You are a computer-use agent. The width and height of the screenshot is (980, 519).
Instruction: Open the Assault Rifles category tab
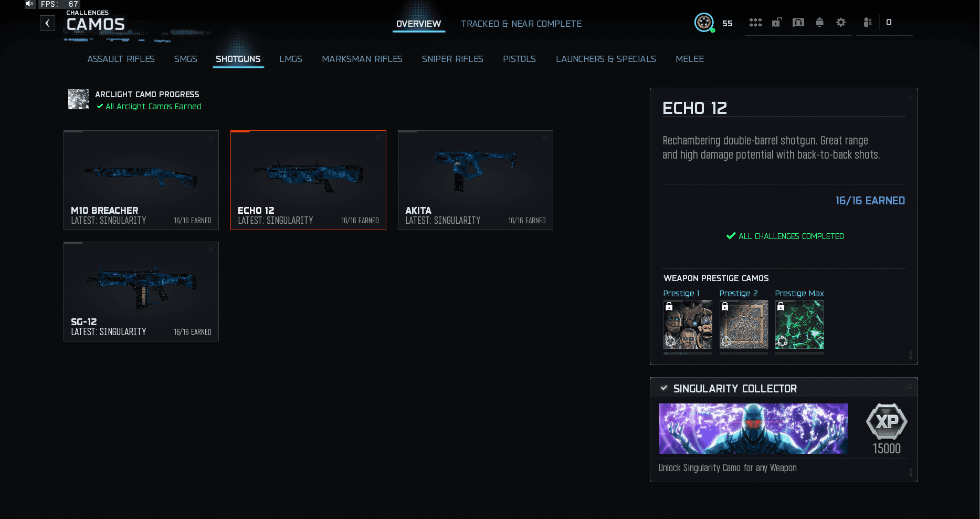coord(121,59)
